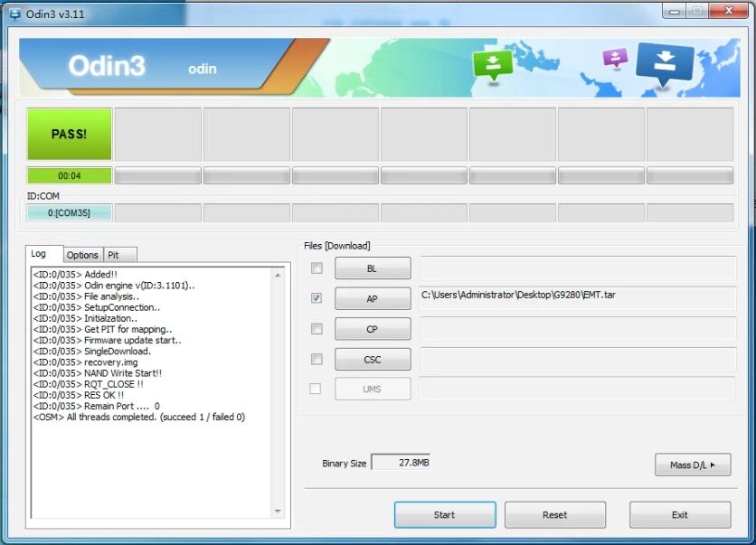This screenshot has width=756, height=545.
Task: Enable the BL file checkbox
Action: point(317,268)
